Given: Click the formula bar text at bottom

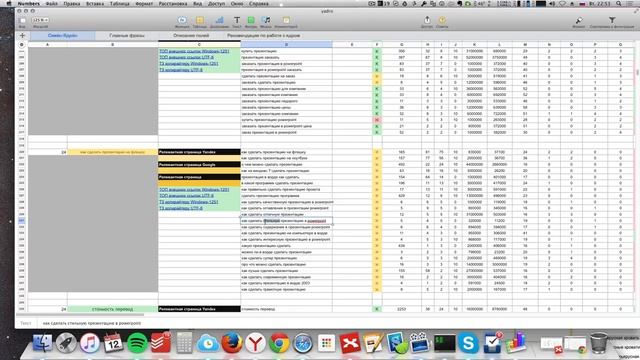Looking at the screenshot, I should [x=92, y=323].
